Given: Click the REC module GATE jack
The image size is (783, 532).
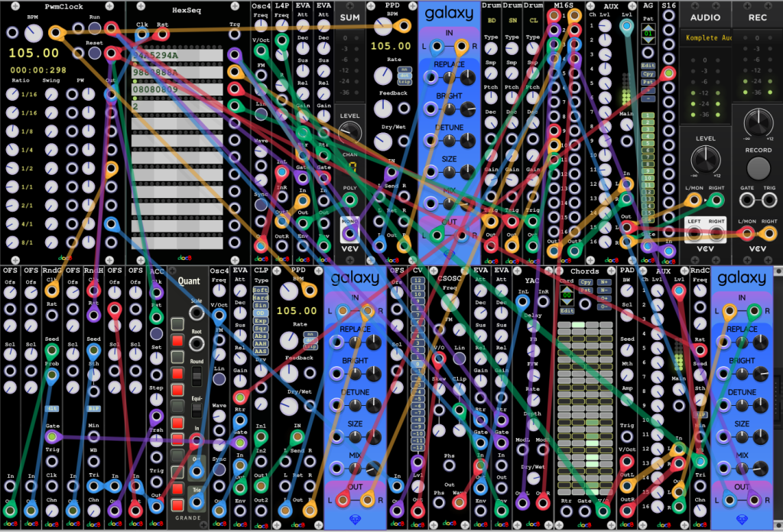Looking at the screenshot, I should [x=747, y=200].
